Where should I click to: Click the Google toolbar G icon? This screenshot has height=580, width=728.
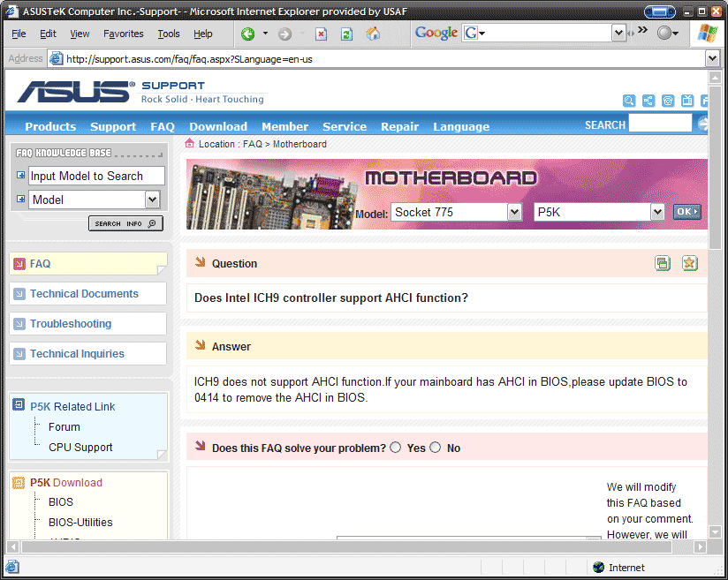pos(471,33)
